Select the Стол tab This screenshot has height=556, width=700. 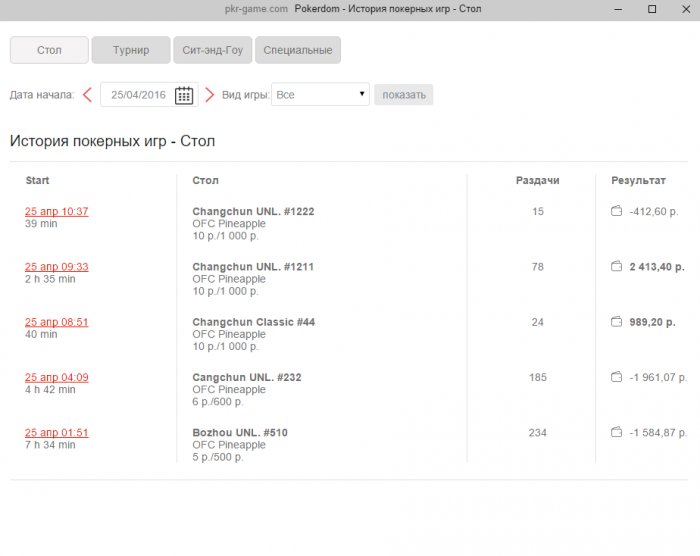49,50
